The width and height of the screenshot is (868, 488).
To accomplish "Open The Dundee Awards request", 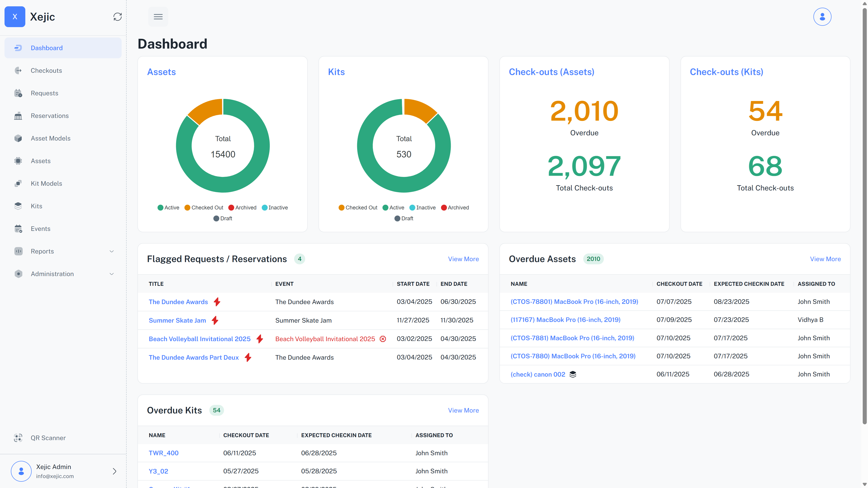I will [178, 302].
